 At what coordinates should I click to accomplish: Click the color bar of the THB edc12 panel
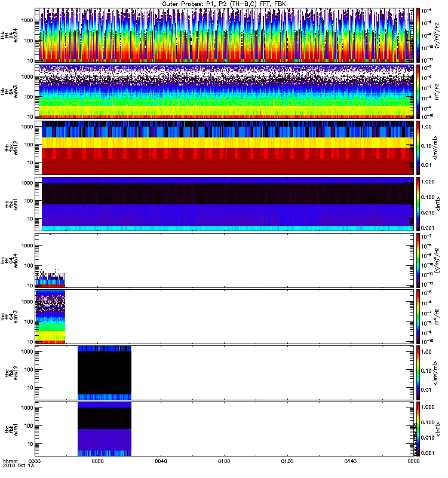click(419, 148)
